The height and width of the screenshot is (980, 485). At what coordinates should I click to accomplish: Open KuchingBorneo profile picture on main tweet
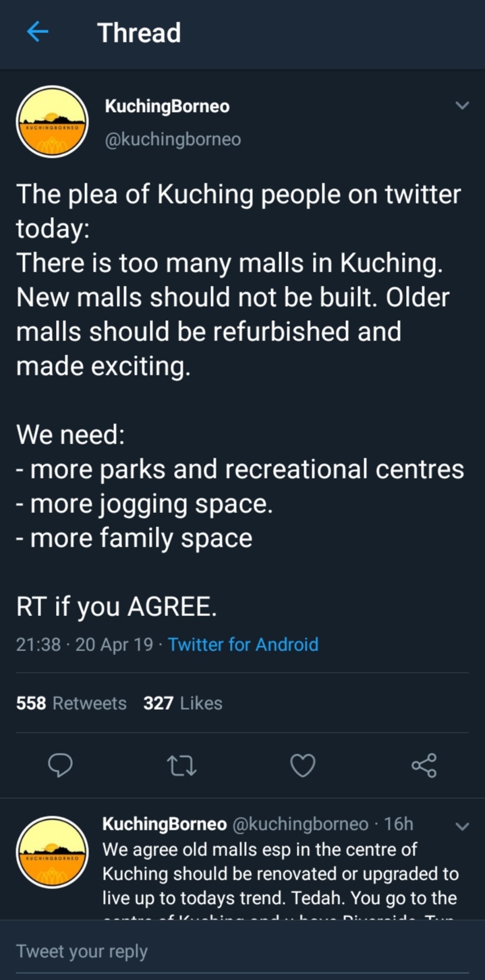(x=52, y=122)
